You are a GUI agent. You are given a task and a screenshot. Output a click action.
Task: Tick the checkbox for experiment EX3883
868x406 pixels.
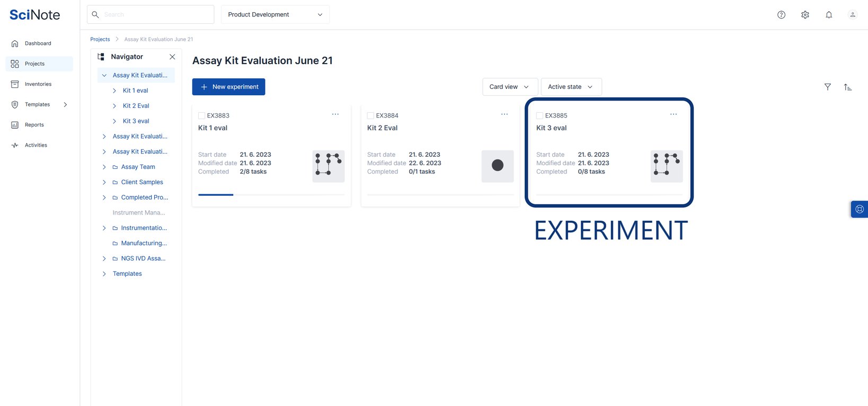tap(201, 115)
